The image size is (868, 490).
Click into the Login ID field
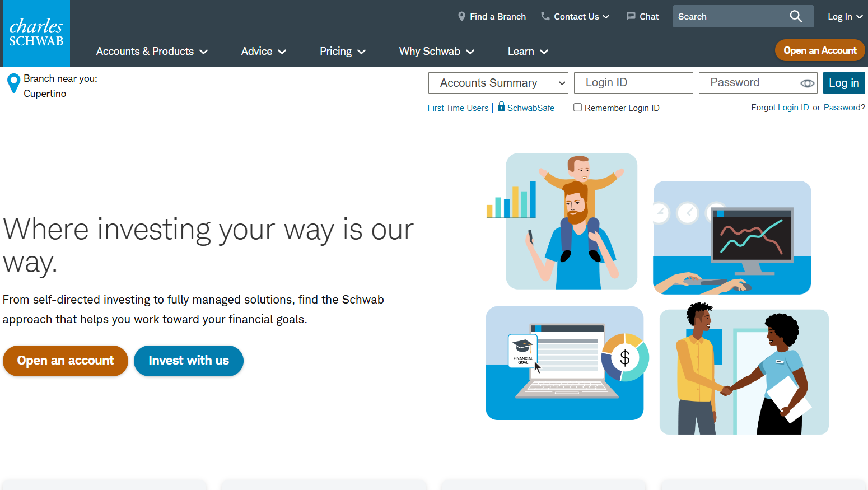633,83
